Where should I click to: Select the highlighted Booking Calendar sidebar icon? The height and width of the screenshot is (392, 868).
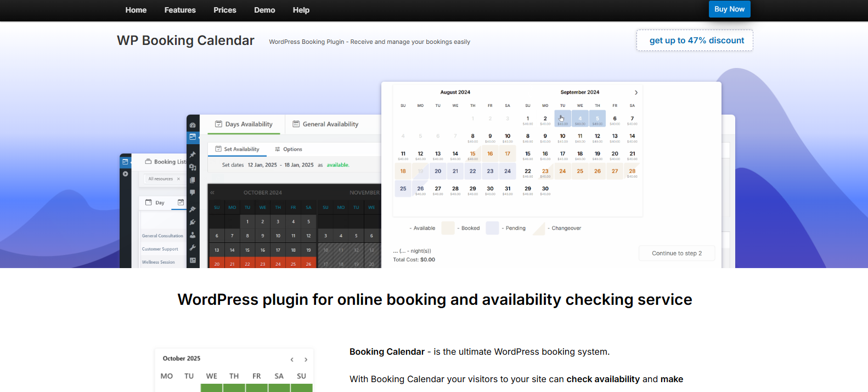pyautogui.click(x=193, y=137)
